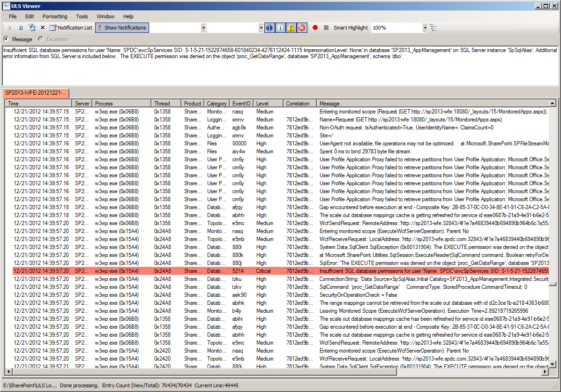
Task: Toggle the light blue info level filter
Action: [x=280, y=28]
